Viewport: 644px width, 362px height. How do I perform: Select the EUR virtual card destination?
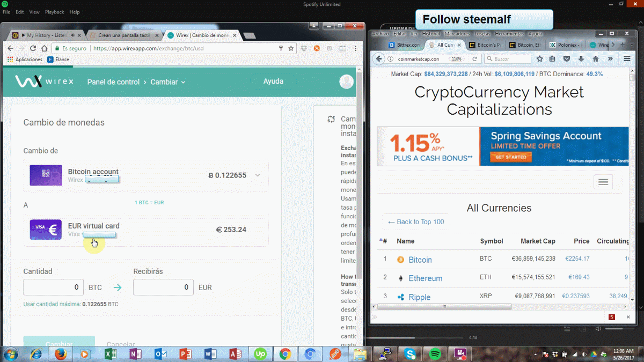click(146, 230)
